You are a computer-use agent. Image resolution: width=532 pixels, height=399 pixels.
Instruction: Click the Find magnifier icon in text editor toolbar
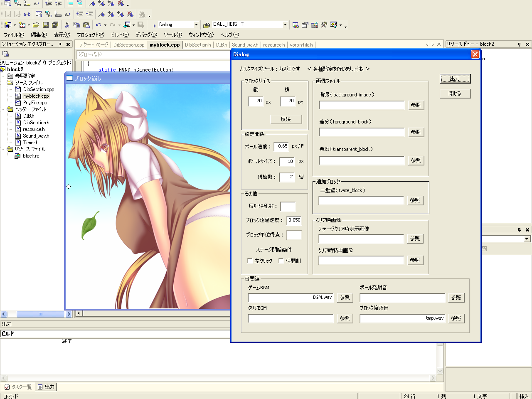click(x=143, y=14)
